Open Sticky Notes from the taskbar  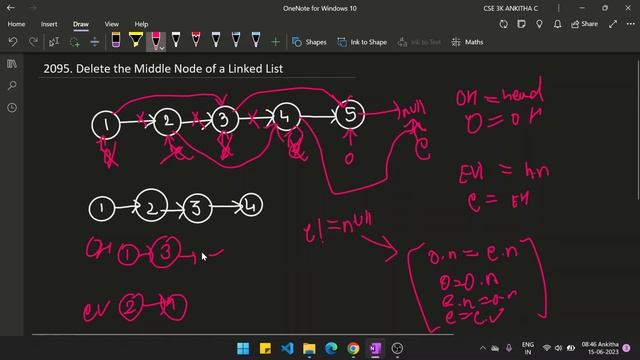pos(265,348)
